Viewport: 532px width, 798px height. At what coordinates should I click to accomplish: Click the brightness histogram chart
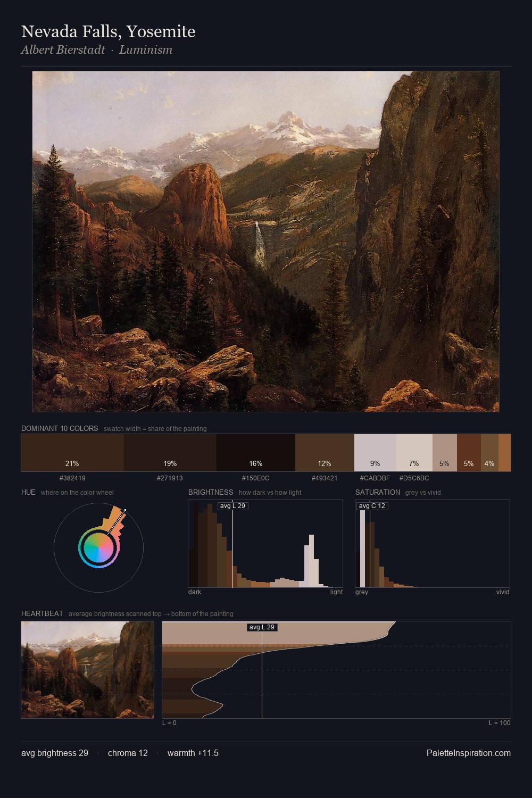265,544
